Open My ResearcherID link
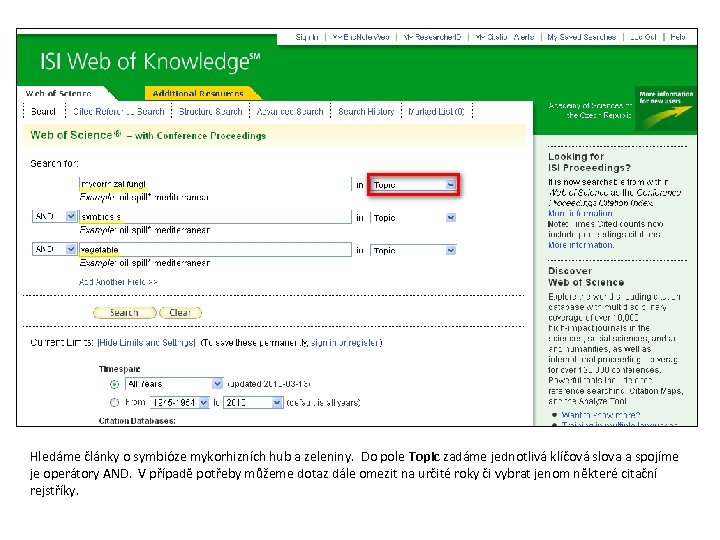The width and height of the screenshot is (720, 540). pos(432,37)
